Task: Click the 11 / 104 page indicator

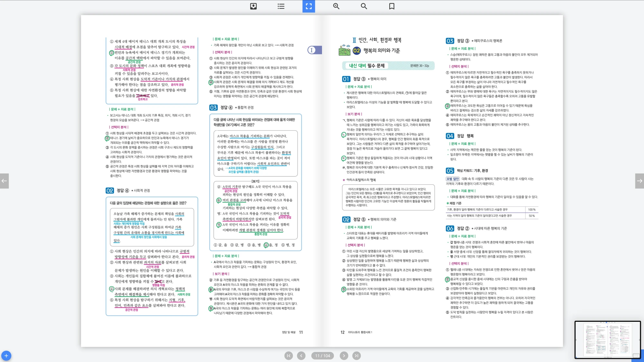Action: [x=323, y=356]
